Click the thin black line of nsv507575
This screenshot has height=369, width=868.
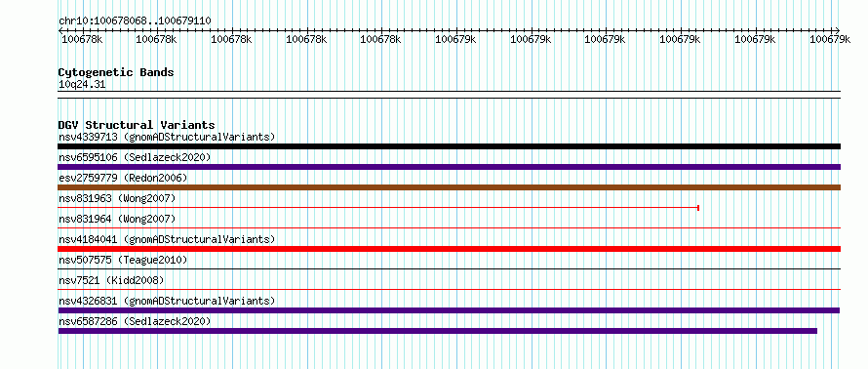[x=449, y=268]
